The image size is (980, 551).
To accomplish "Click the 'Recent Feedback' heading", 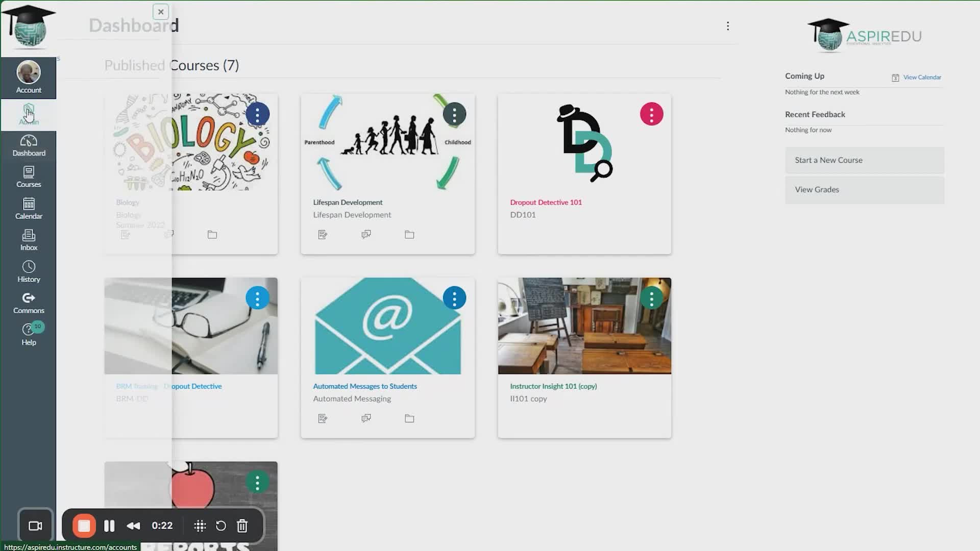I will click(x=815, y=115).
